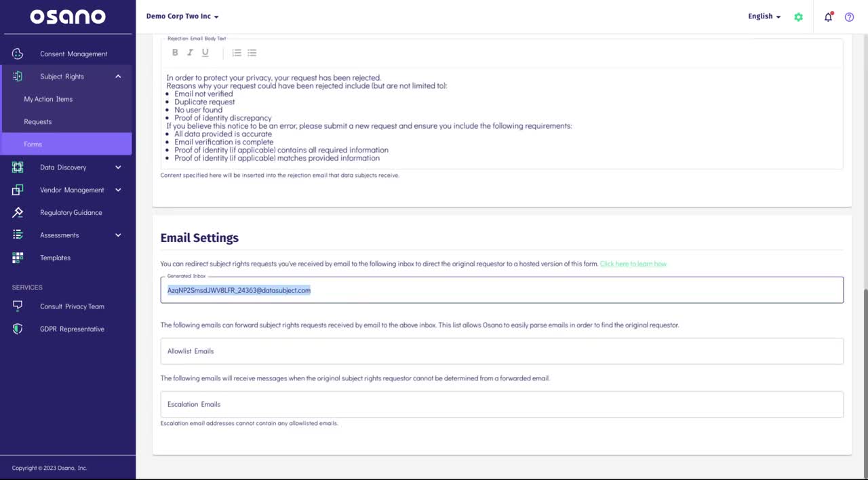This screenshot has width=868, height=480.
Task: Collapse the Subject Rights section chevron
Action: click(118, 76)
